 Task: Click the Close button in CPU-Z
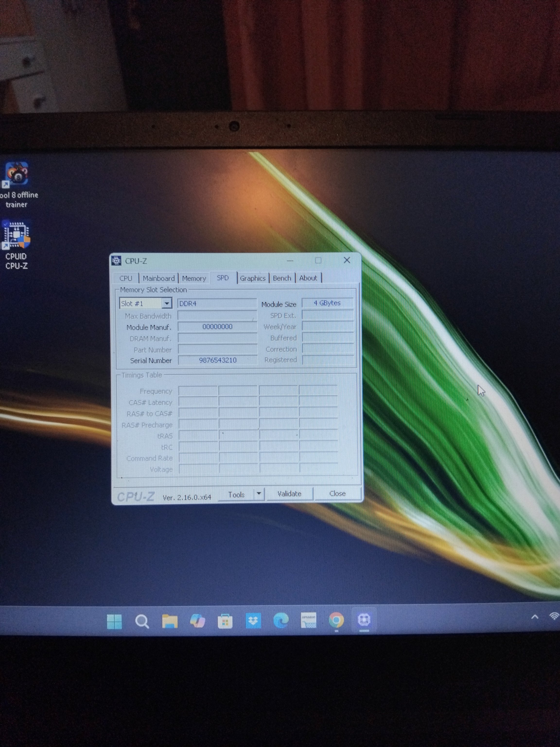338,493
